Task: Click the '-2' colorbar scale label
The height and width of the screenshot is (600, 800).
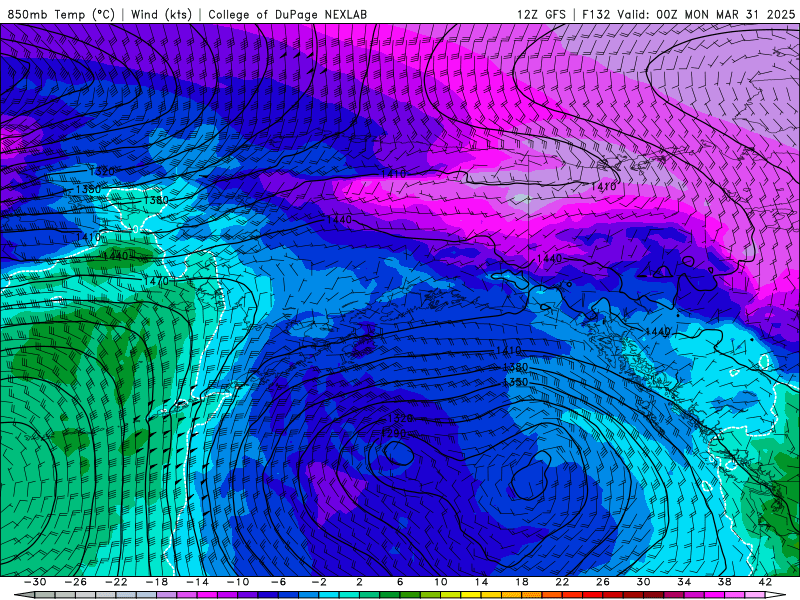Action: point(319,582)
